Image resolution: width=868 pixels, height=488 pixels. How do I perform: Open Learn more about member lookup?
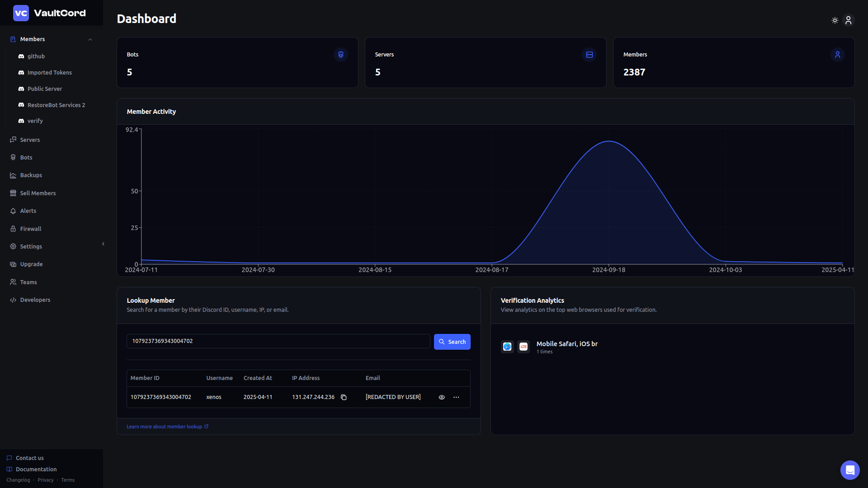[164, 426]
